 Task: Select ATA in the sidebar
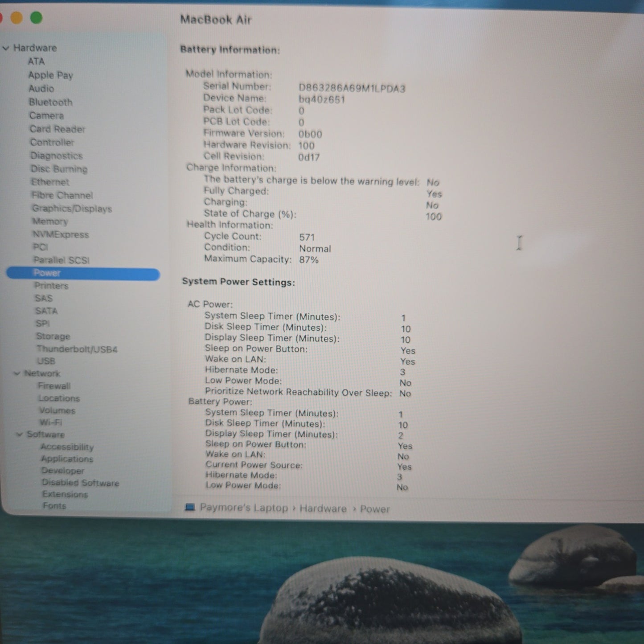[36, 62]
